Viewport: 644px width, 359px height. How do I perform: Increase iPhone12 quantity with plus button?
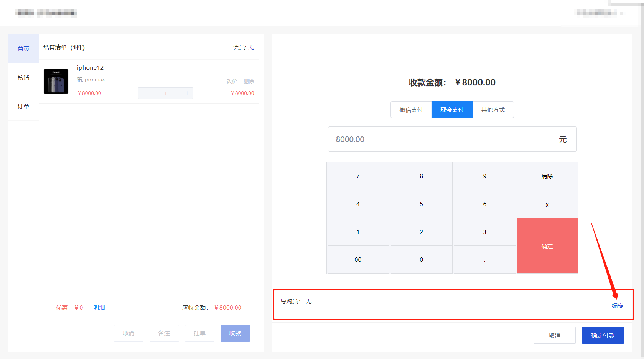187,93
